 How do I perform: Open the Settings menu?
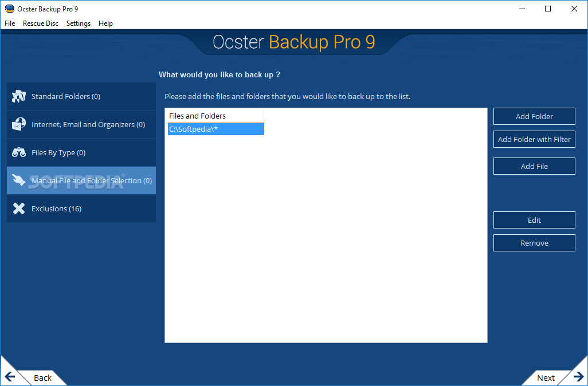79,23
